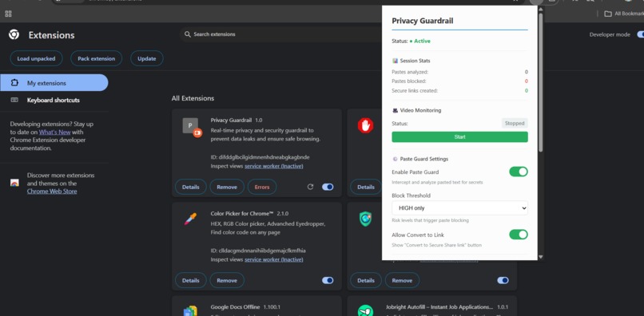Reload the Privacy Guardrail extension

tap(311, 187)
